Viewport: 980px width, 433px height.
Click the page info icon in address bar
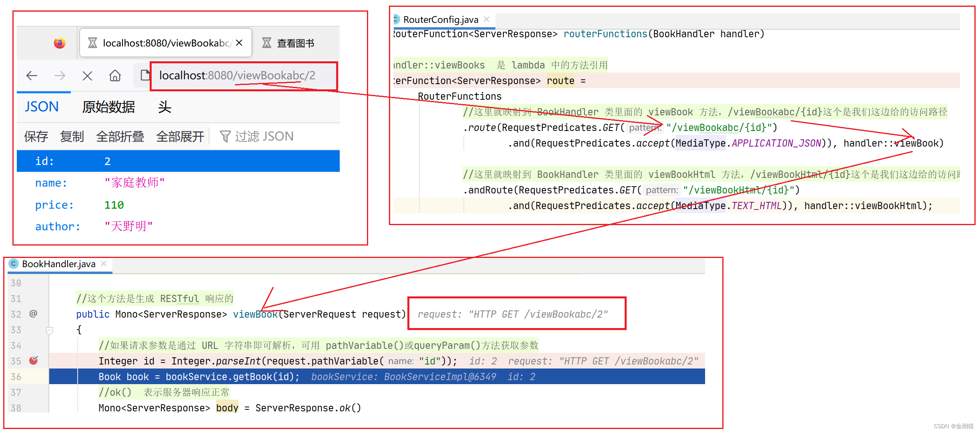click(145, 75)
